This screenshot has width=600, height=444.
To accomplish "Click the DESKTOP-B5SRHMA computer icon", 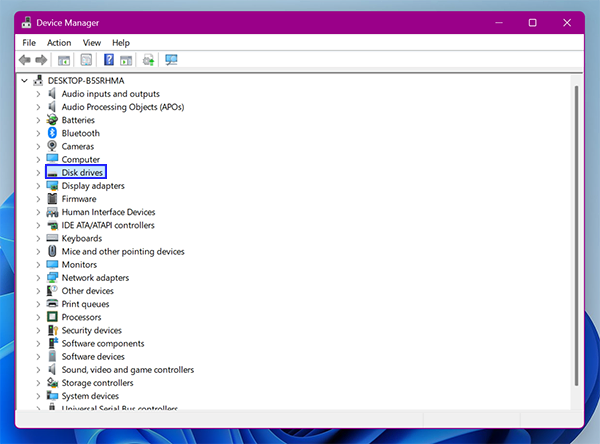I will pos(38,80).
